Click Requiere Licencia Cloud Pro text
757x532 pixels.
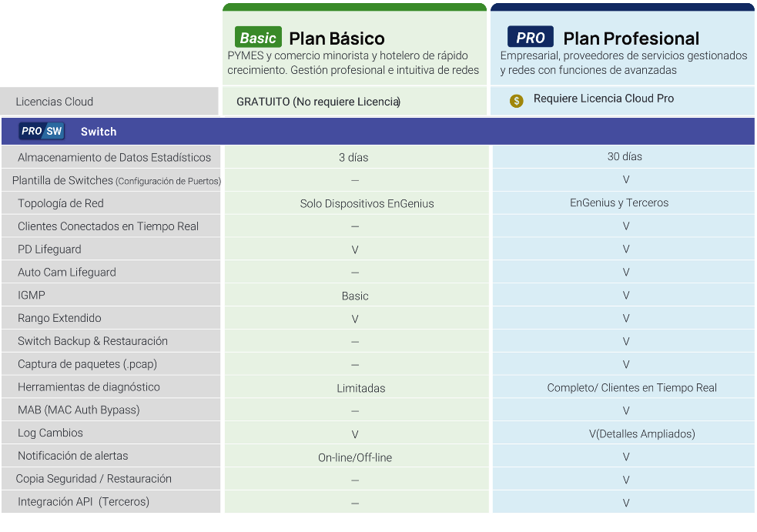[x=604, y=99]
